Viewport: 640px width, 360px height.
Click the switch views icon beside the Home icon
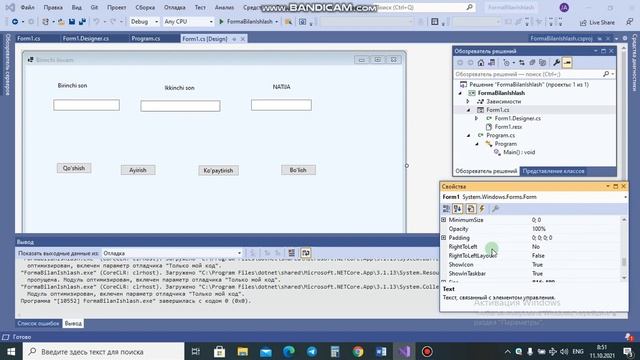click(x=491, y=63)
